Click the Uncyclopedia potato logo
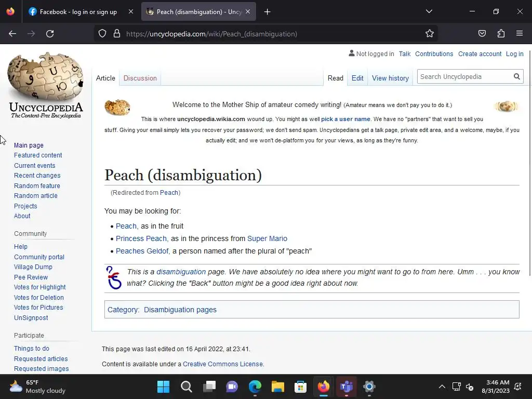 46,85
